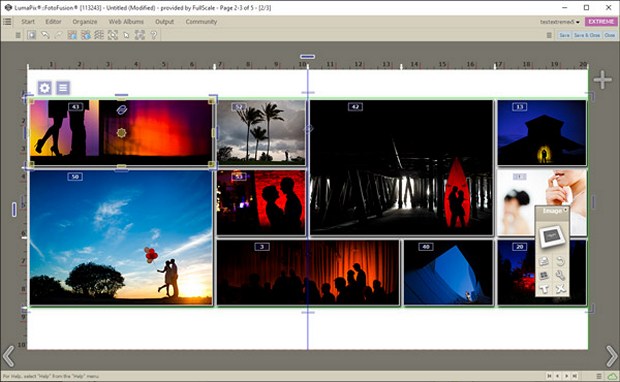Screen dimensions: 620x382
Task: Click the previous-page button in status bar
Action: tap(558, 376)
